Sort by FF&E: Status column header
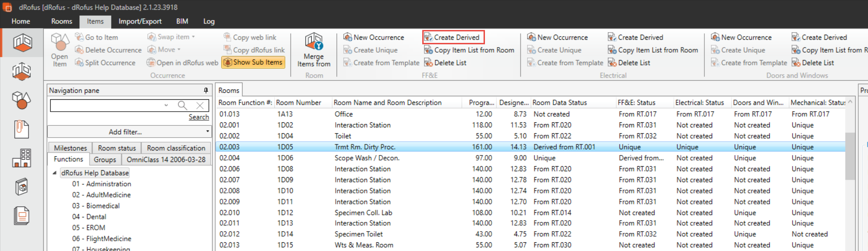The width and height of the screenshot is (868, 251). [644, 102]
